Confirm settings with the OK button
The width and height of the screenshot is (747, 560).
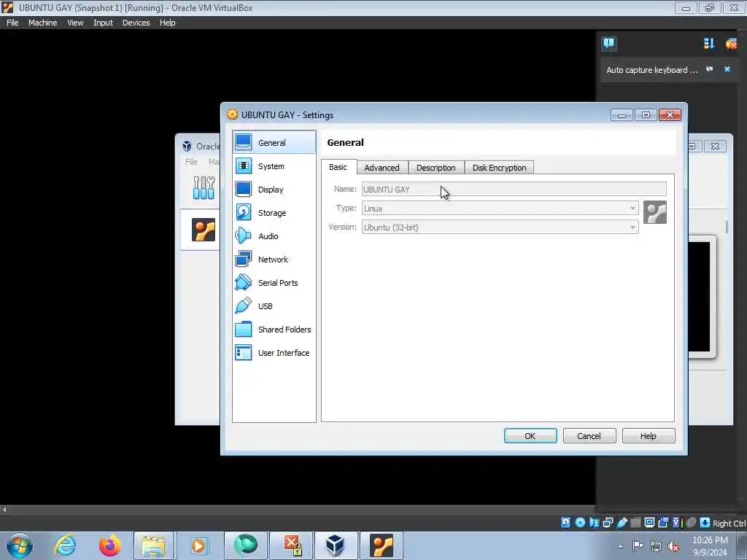tap(530, 436)
